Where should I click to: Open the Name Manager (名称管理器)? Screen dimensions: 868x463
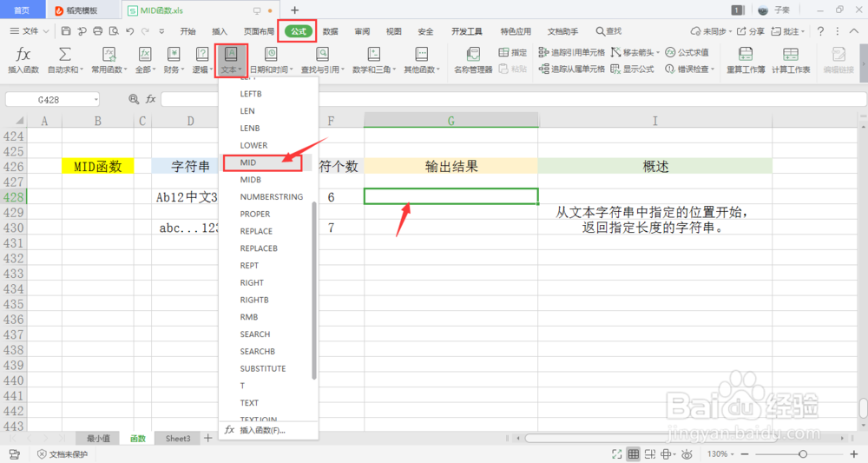point(473,60)
